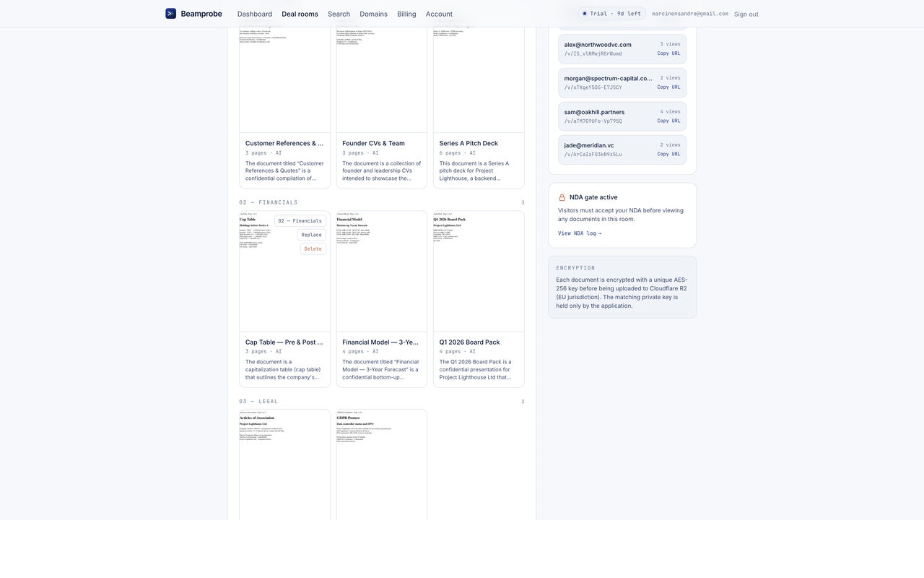The image size is (924, 578).
Task: Click the Financial Model — 3-Year title
Action: coord(380,342)
